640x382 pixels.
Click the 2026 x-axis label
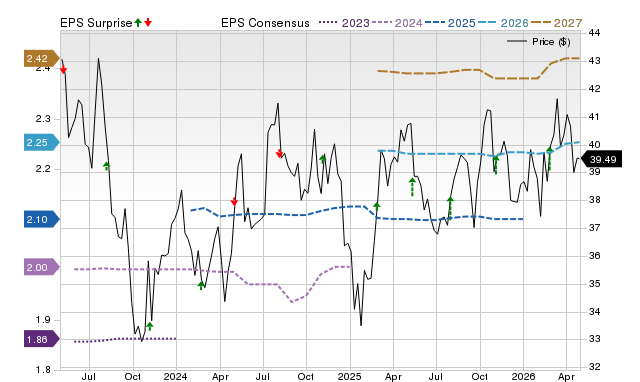[x=523, y=376]
